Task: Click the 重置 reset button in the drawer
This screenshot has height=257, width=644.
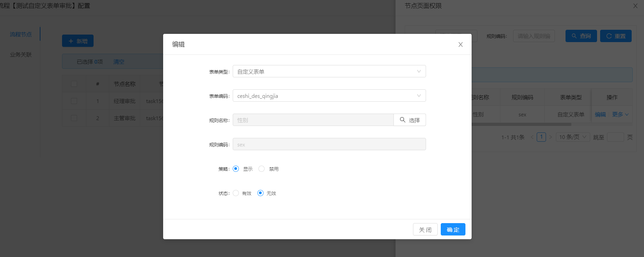Action: click(x=616, y=36)
